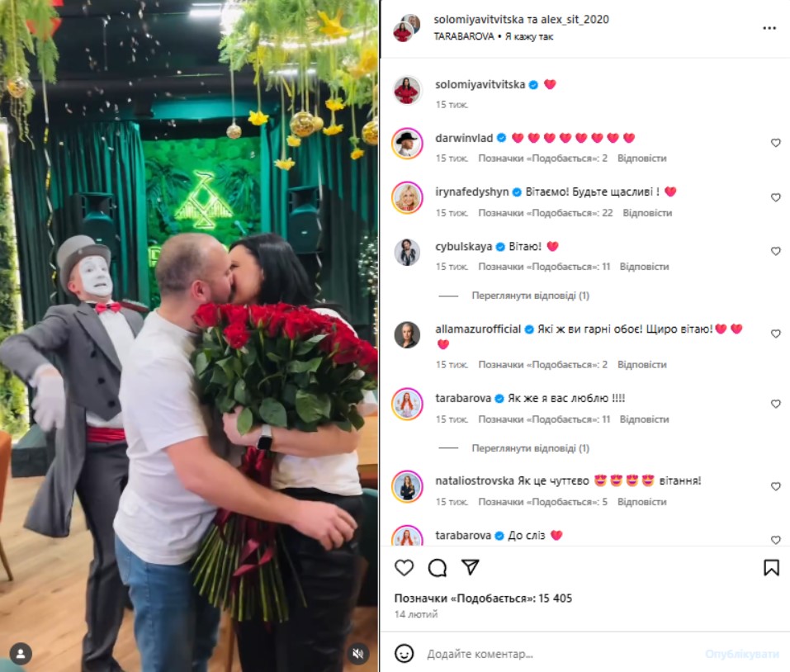This screenshot has width=790, height=672.
Task: Open darwinvlad's profile picture
Action: coord(407,144)
